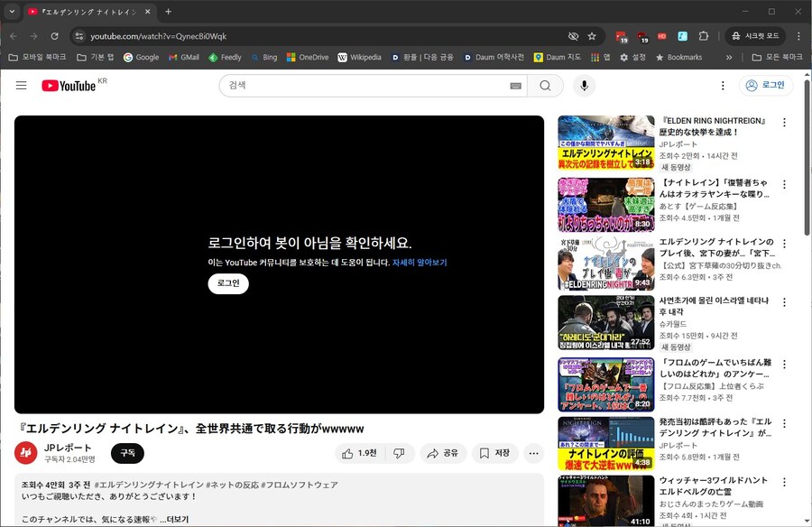This screenshot has width=812, height=527.
Task: Open options for フロムのゲームでいちばん難 video
Action: click(784, 365)
